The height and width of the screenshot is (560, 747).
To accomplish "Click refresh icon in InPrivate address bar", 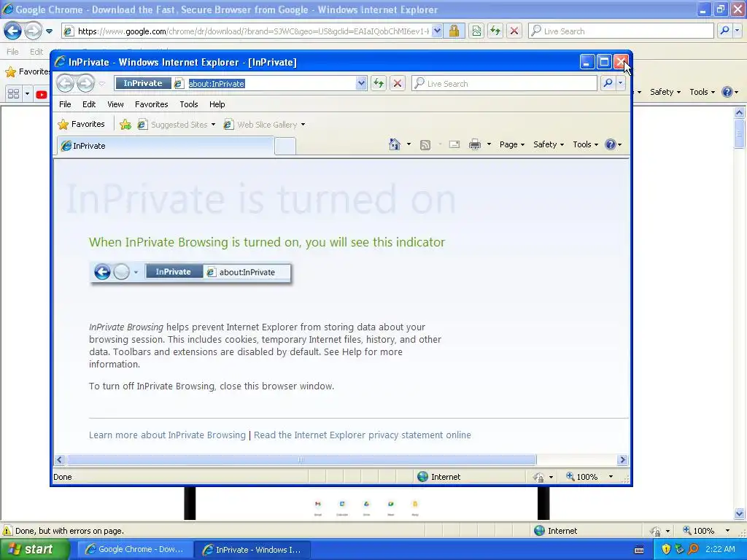I will click(x=379, y=83).
